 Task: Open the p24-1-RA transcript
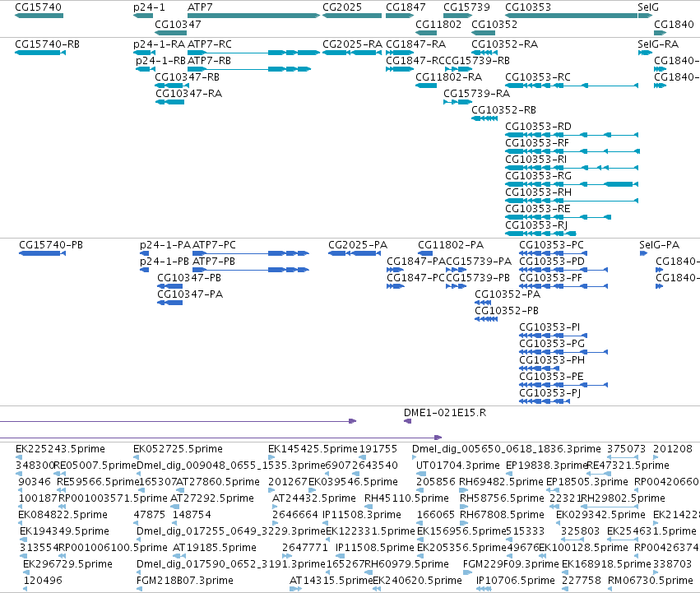pos(144,53)
